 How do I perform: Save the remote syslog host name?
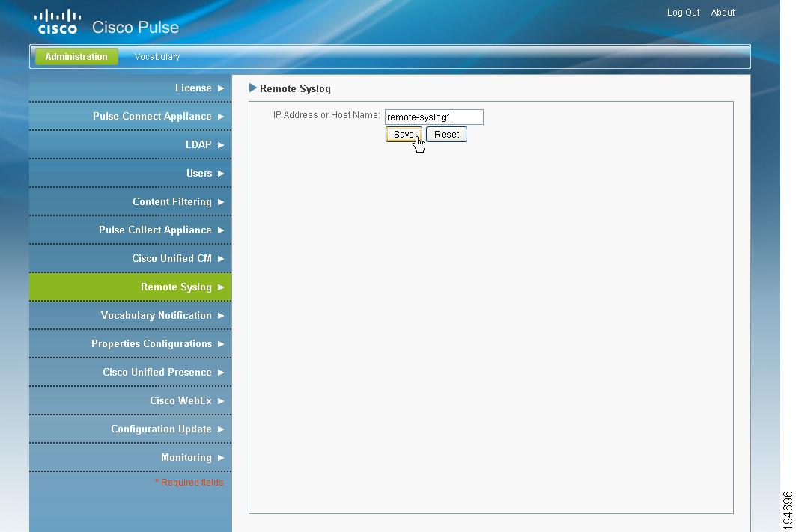403,134
